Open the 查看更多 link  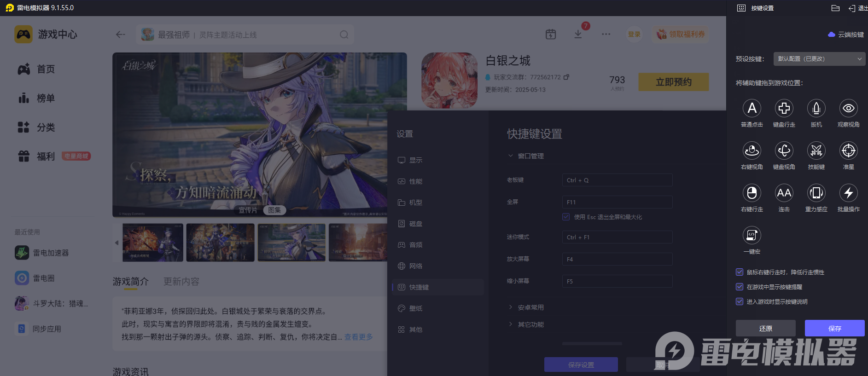coord(359,337)
